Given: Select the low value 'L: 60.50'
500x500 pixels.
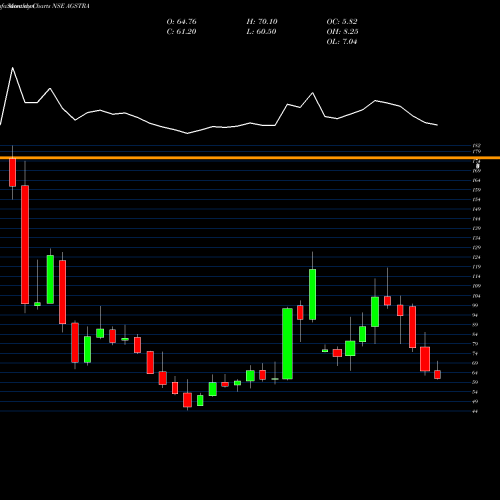Looking at the screenshot, I should [261, 32].
